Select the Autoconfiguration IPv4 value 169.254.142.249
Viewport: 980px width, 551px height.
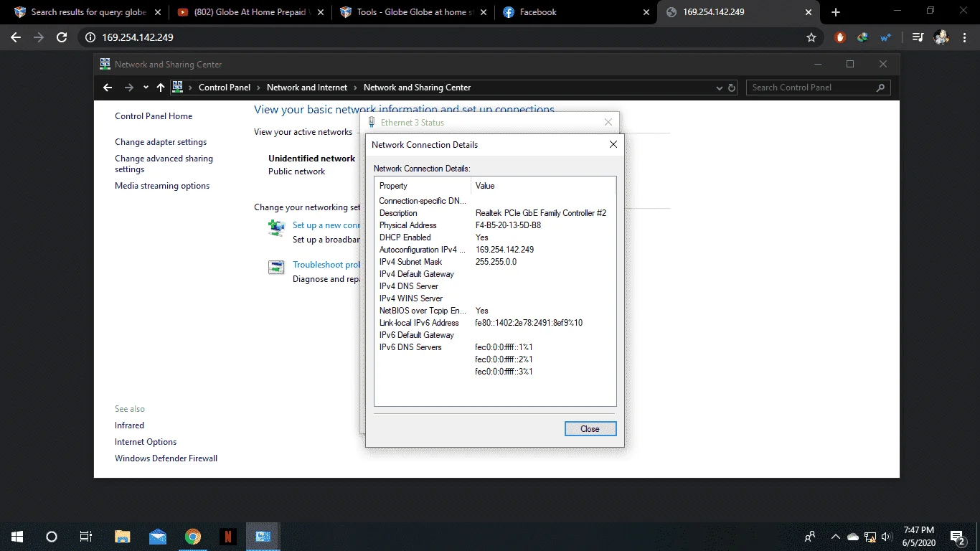[x=504, y=250]
